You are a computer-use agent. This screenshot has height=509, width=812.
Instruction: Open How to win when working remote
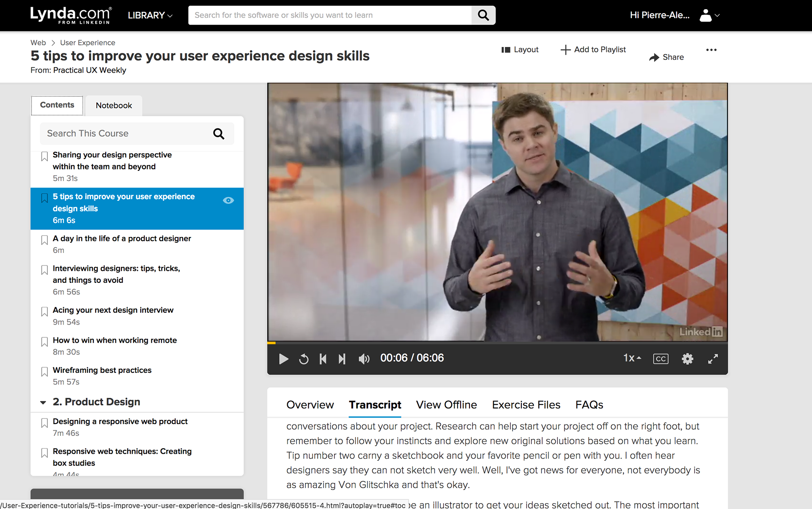(x=115, y=340)
